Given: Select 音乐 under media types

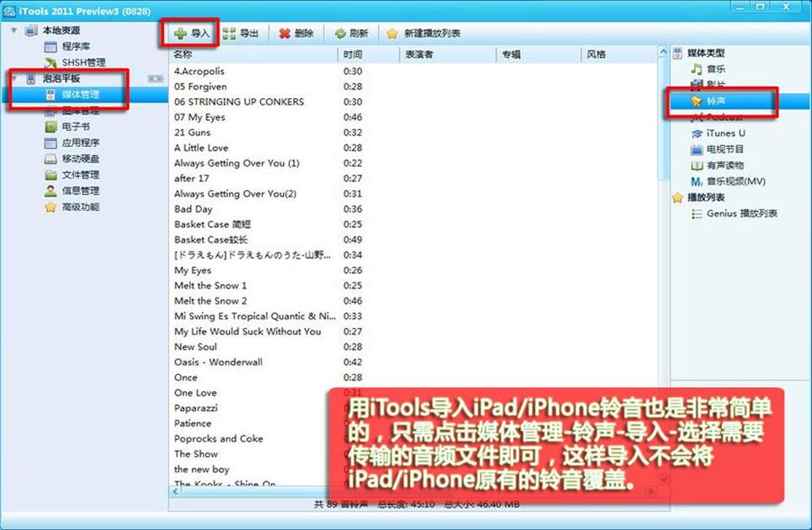Looking at the screenshot, I should coord(708,69).
